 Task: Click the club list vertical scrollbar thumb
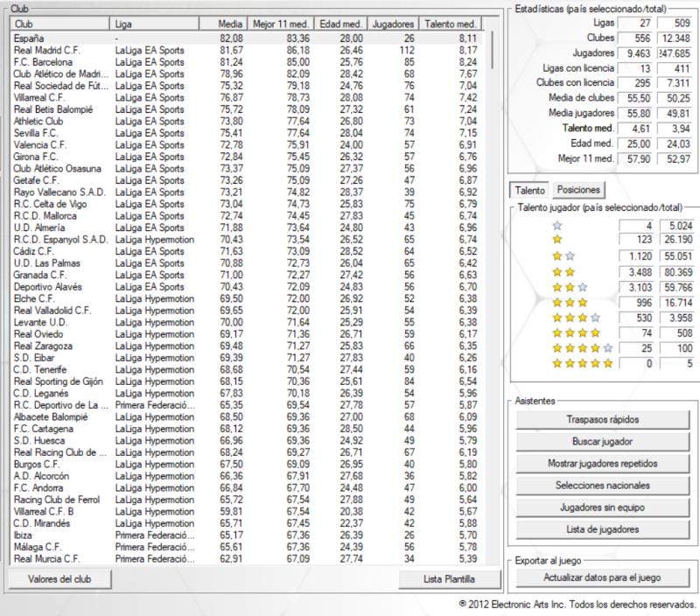click(x=492, y=50)
